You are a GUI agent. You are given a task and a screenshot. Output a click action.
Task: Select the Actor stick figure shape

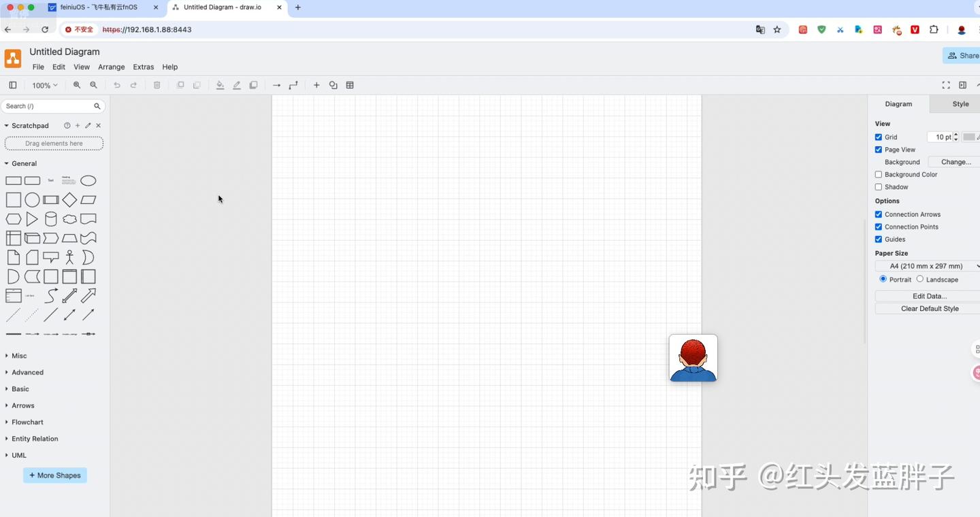coord(69,257)
